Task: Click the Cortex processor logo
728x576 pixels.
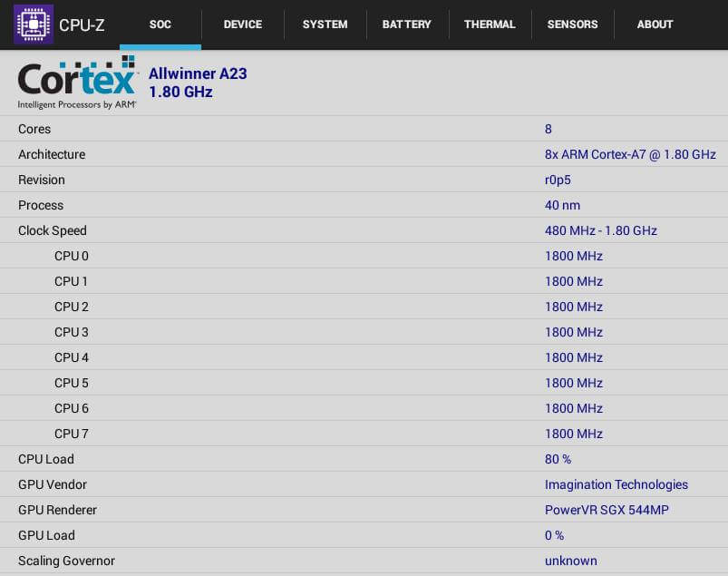Action: (x=77, y=83)
